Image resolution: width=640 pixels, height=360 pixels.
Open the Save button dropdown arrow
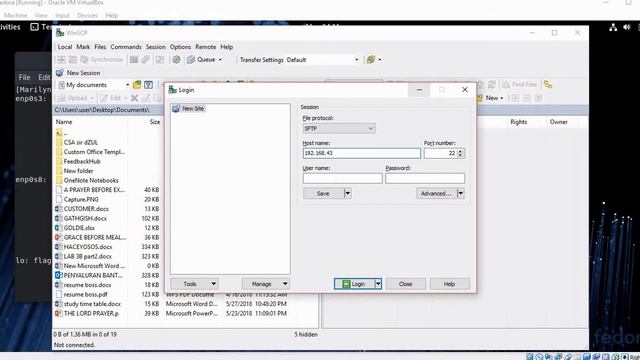pyautogui.click(x=348, y=193)
